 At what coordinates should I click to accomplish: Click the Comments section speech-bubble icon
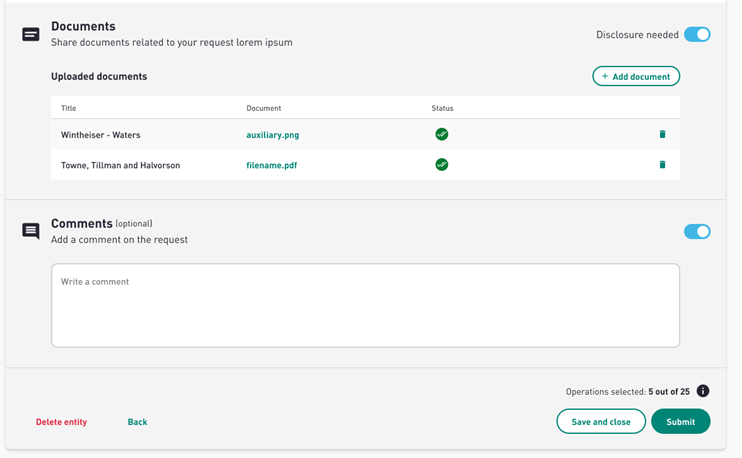click(x=31, y=231)
